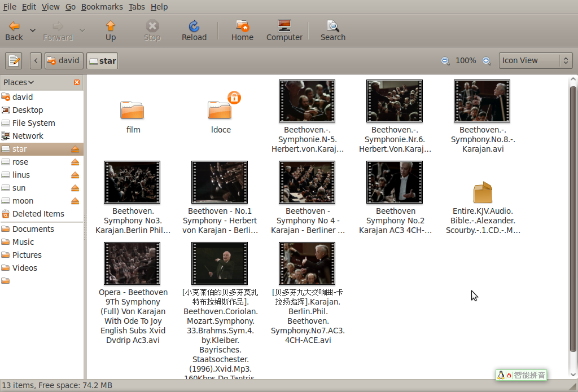The width and height of the screenshot is (578, 392).
Task: Open the Go menu
Action: click(71, 7)
